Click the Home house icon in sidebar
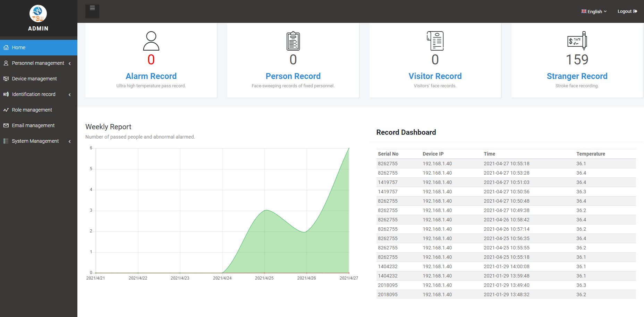 (x=6, y=47)
